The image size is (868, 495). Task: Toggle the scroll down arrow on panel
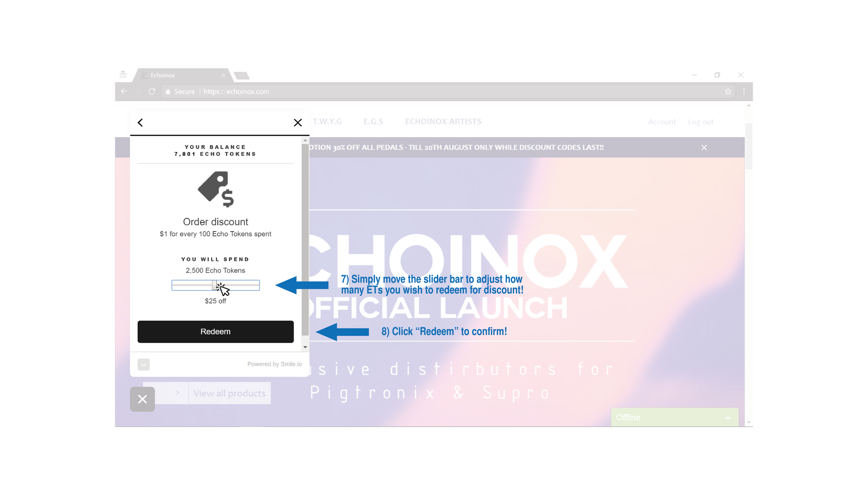[305, 347]
